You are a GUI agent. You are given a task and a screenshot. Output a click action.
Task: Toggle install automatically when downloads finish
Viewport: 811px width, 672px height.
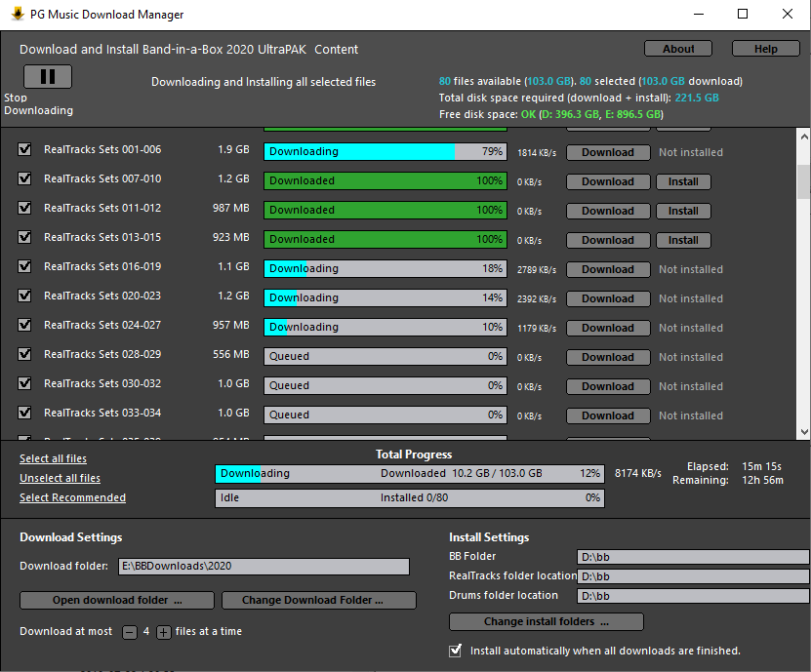coord(455,651)
